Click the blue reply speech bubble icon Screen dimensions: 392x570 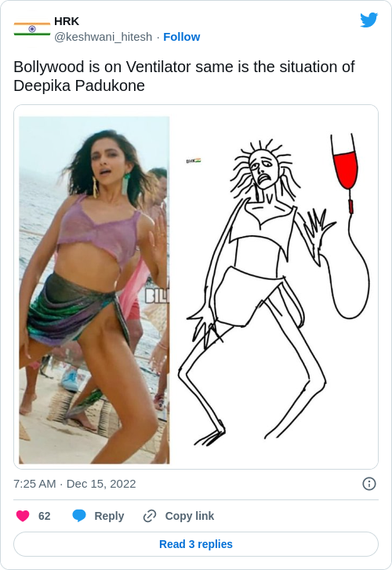[x=79, y=516]
